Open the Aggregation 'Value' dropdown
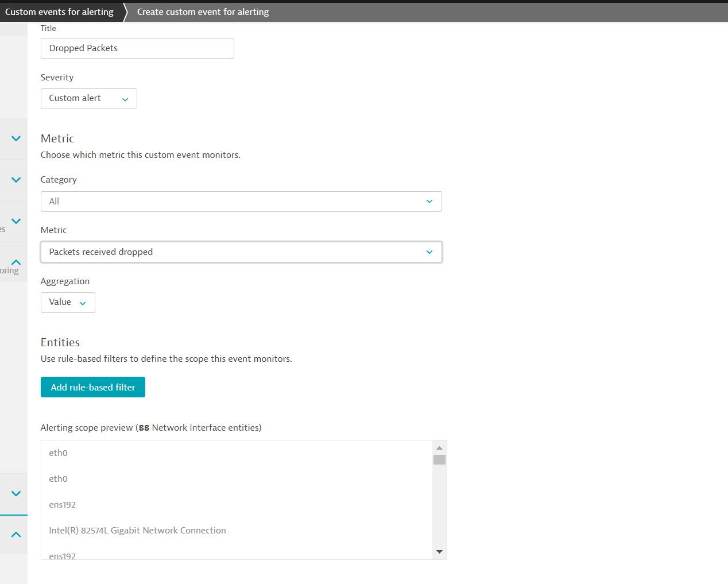 (x=68, y=303)
